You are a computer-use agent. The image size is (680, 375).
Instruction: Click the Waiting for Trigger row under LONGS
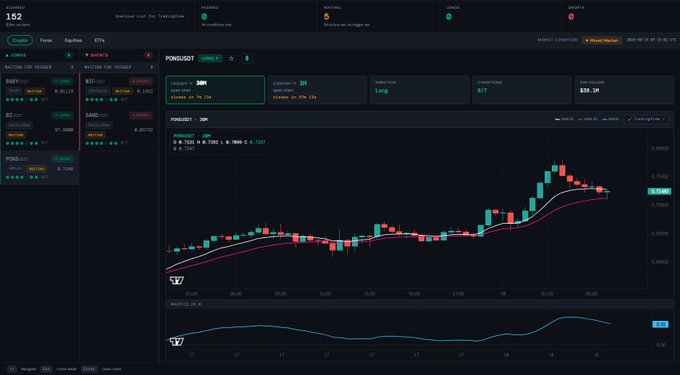pyautogui.click(x=39, y=67)
